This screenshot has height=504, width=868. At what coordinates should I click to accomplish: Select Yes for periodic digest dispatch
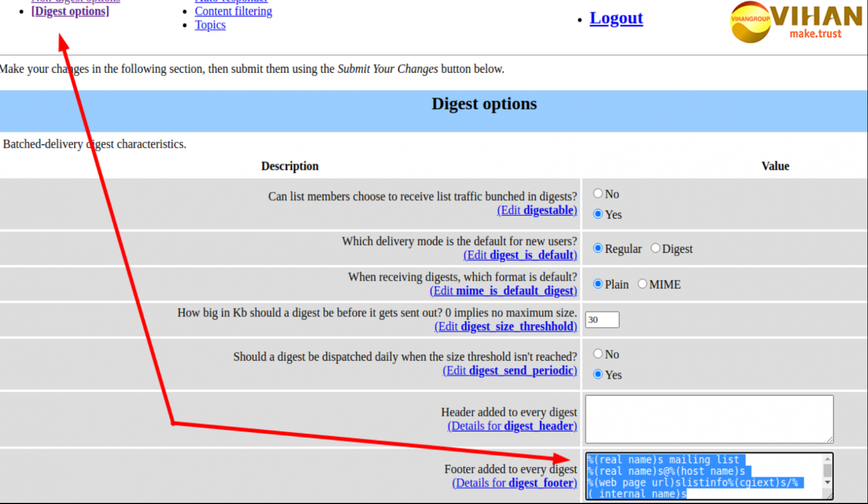tap(598, 374)
